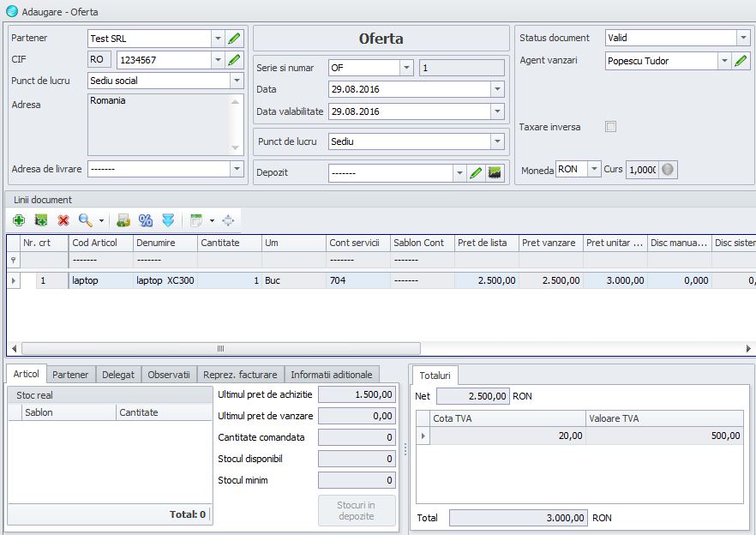
Task: Sort by the Denumire column header
Action: click(x=165, y=243)
